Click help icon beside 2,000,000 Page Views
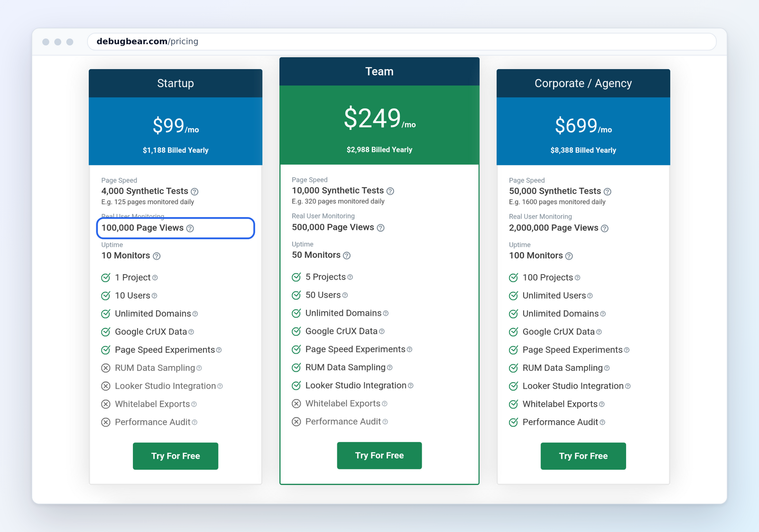 [x=604, y=229]
